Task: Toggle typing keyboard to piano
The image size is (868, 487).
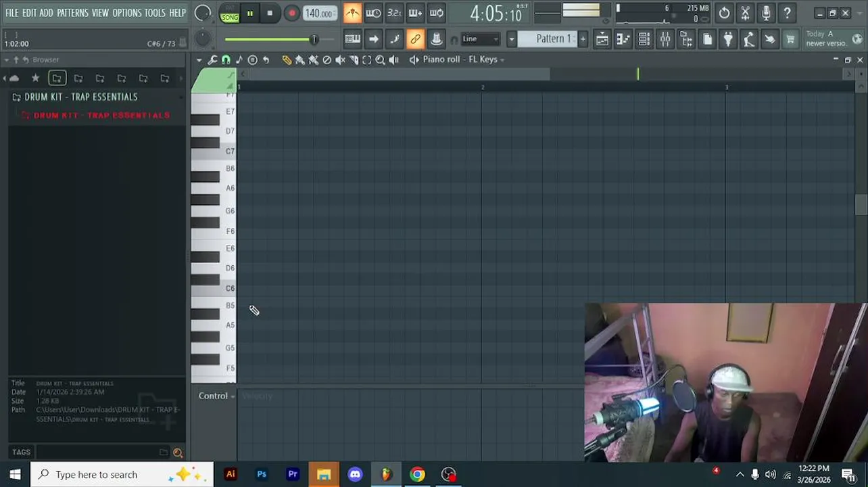Action: coord(352,39)
